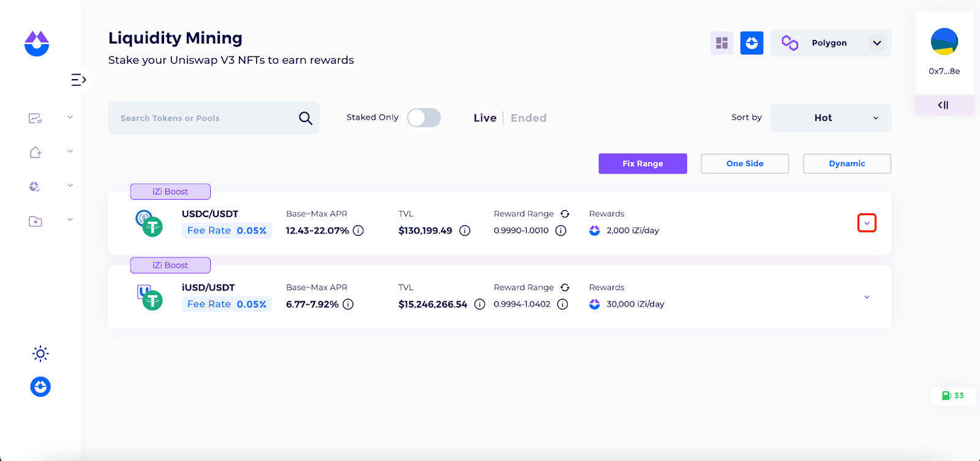The image size is (980, 461).
Task: Click the blue iZi round icon below sun
Action: (x=40, y=387)
